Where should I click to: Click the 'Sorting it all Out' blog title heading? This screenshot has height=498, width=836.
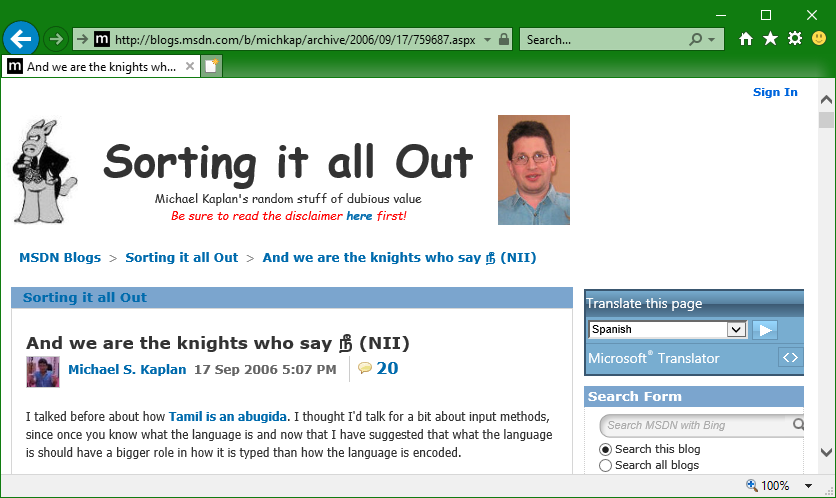click(288, 163)
